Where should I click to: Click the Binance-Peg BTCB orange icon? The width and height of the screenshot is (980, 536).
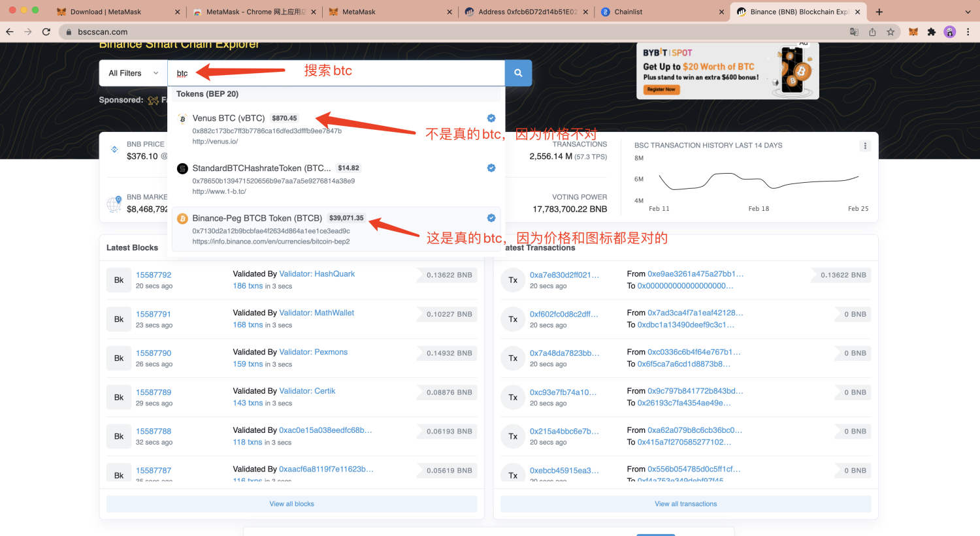coord(182,219)
